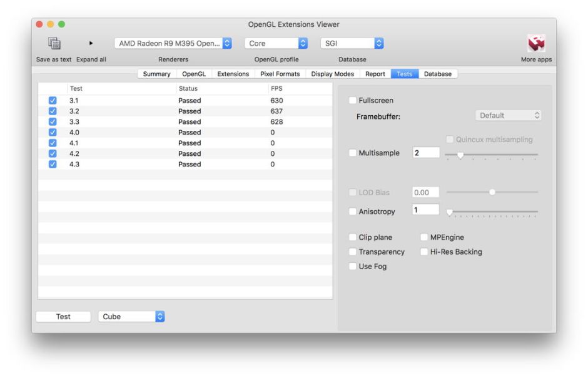Click the green zoom window button
Viewport: 588px width, 378px height.
(61, 24)
